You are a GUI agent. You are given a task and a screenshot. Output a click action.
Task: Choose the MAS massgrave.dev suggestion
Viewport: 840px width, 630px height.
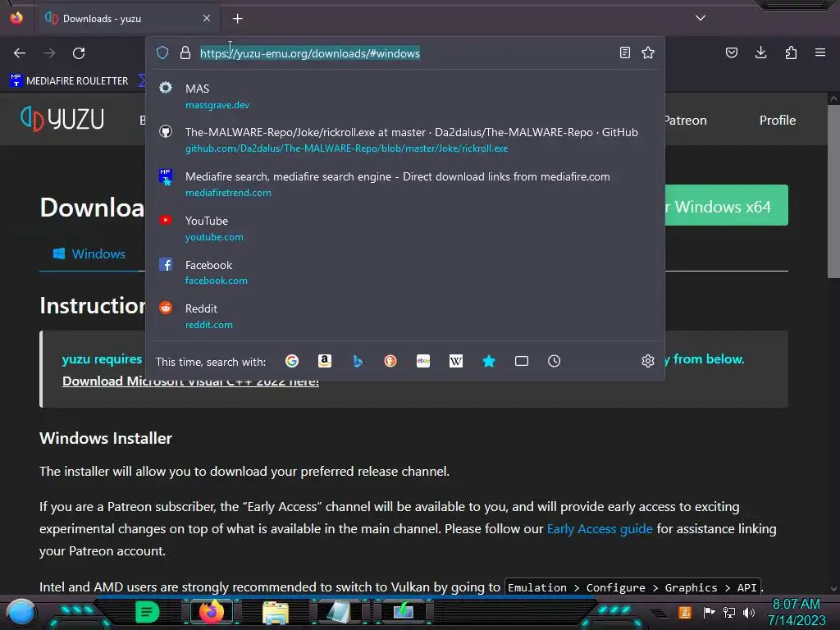tap(405, 96)
